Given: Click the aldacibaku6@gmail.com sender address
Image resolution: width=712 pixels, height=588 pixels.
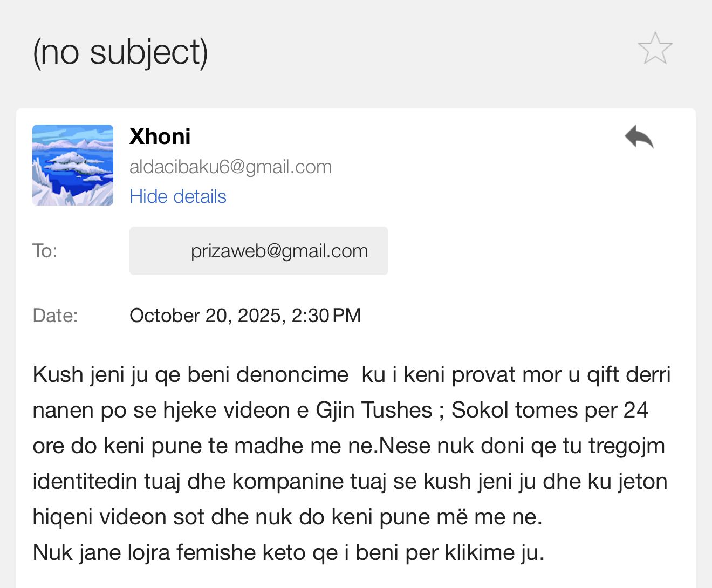Looking at the screenshot, I should pos(230,167).
